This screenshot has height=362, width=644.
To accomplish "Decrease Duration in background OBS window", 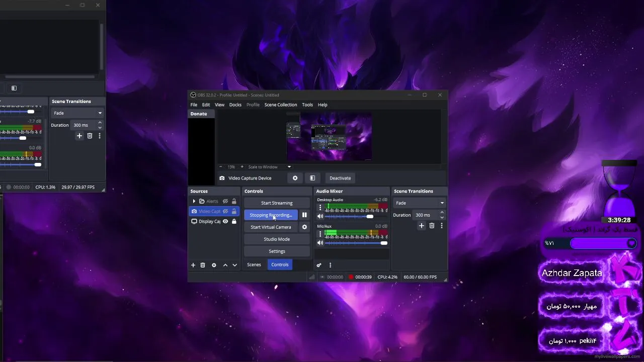I will click(x=100, y=128).
